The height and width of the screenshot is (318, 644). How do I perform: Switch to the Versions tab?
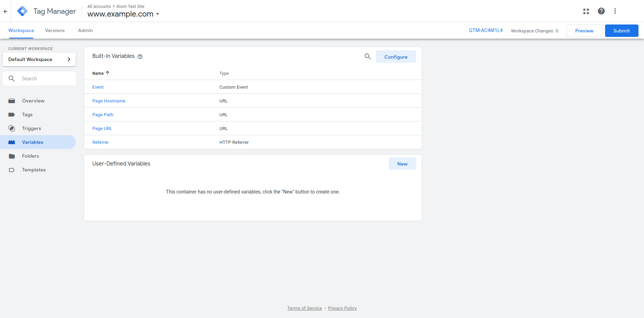coord(55,30)
